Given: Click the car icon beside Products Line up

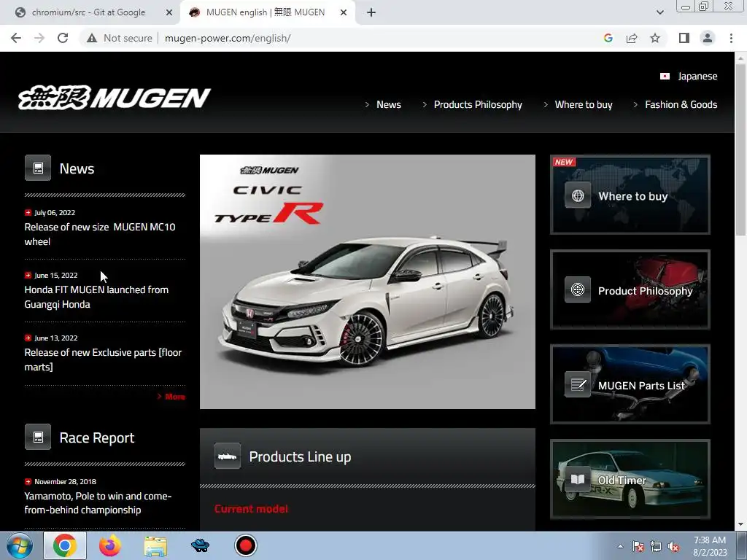Looking at the screenshot, I should point(228,456).
